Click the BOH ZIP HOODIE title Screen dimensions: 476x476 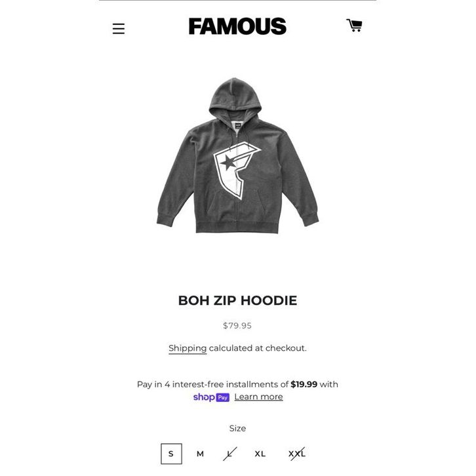pos(237,300)
